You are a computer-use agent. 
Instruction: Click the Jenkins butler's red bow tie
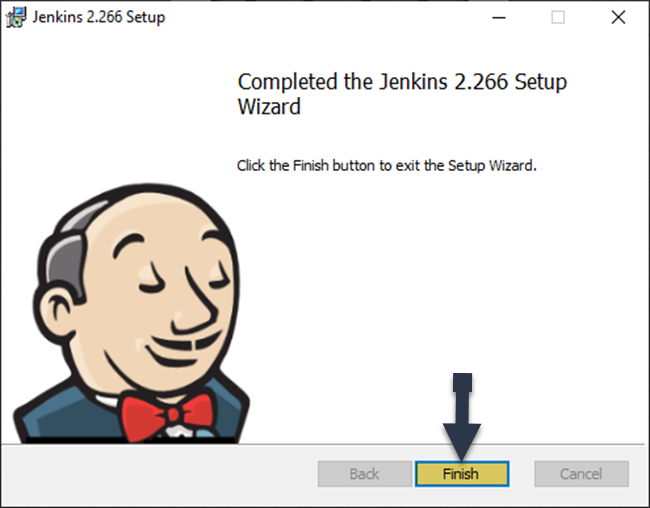[x=168, y=416]
